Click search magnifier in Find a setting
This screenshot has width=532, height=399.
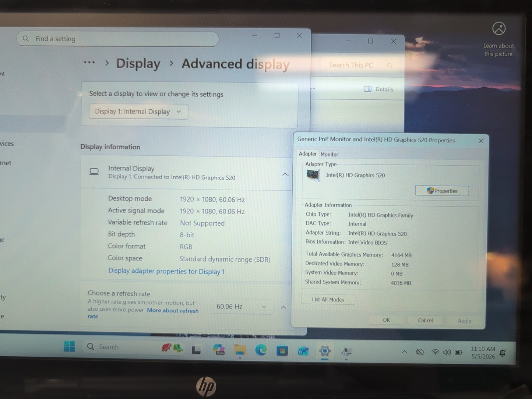[26, 38]
